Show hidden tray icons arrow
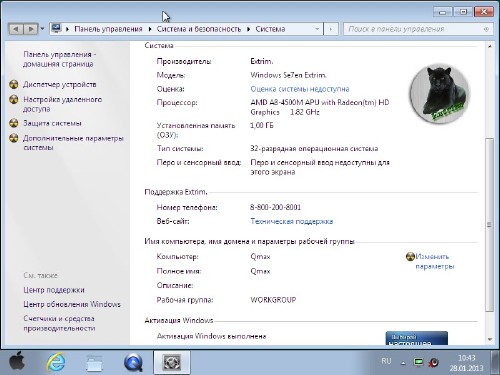Screen dimensions: 500x375 coord(403,363)
